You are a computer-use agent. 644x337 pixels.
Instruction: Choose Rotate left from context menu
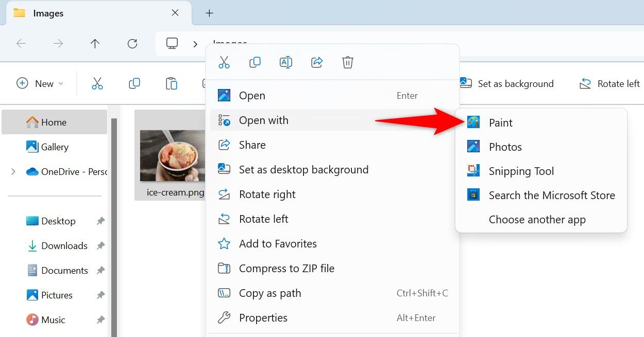[x=332, y=219]
